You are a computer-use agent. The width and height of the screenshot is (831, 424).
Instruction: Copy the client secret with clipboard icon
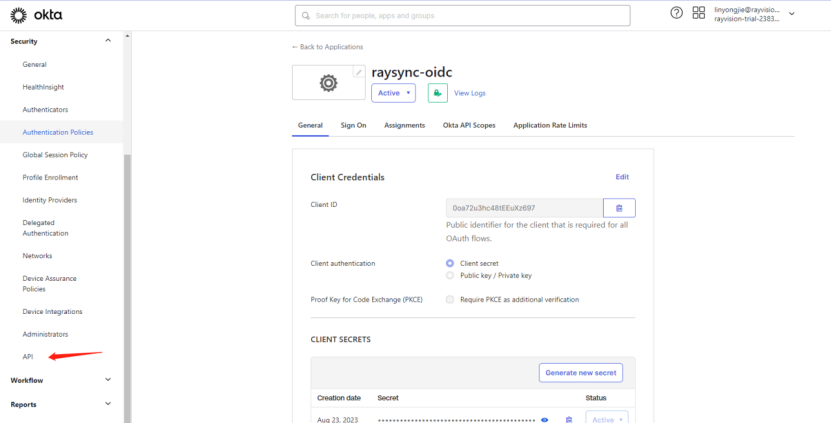click(568, 420)
